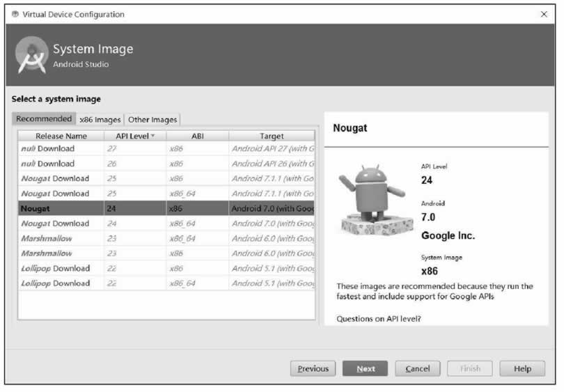The height and width of the screenshot is (392, 564).
Task: Switch to the x86 Images tab
Action: point(100,120)
